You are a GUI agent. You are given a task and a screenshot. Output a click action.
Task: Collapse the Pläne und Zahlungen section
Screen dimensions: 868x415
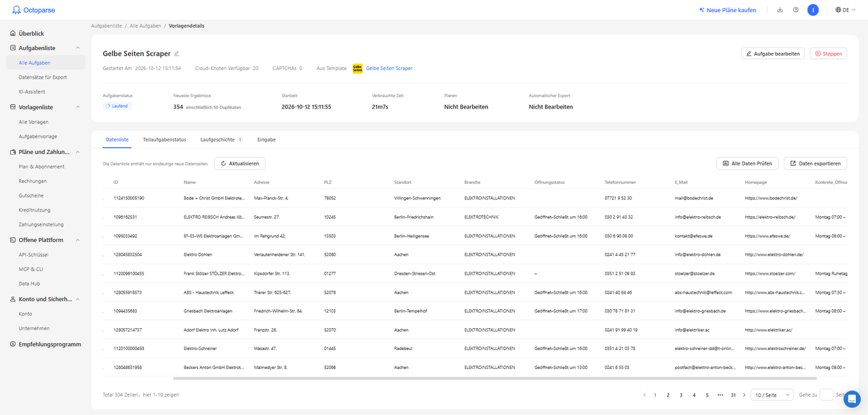pyautogui.click(x=78, y=152)
